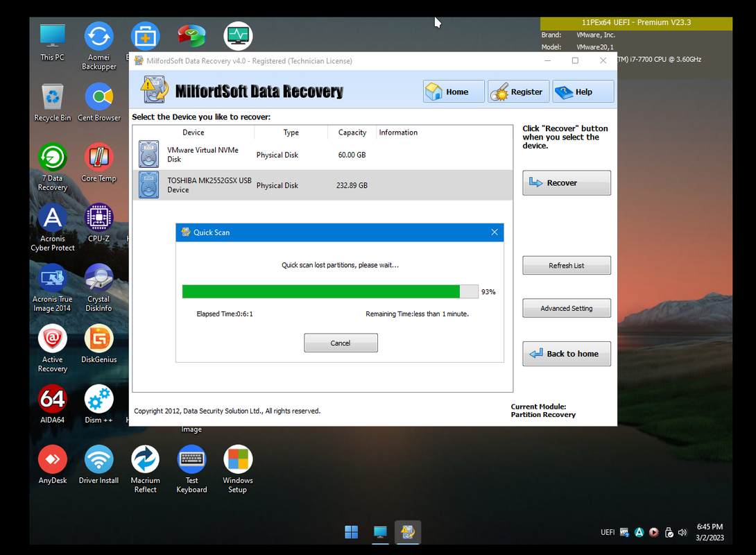The width and height of the screenshot is (756, 555).
Task: Open 7 Data Recovery shortcut
Action: tap(52, 166)
